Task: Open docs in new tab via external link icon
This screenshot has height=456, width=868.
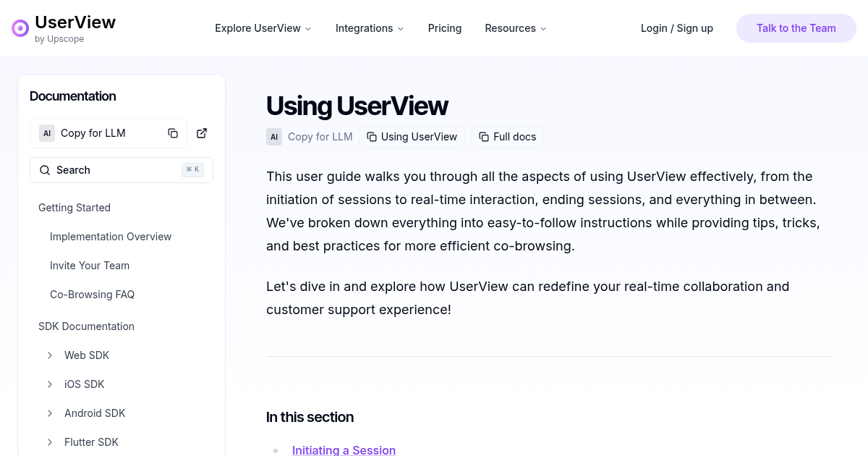Action: tap(202, 133)
